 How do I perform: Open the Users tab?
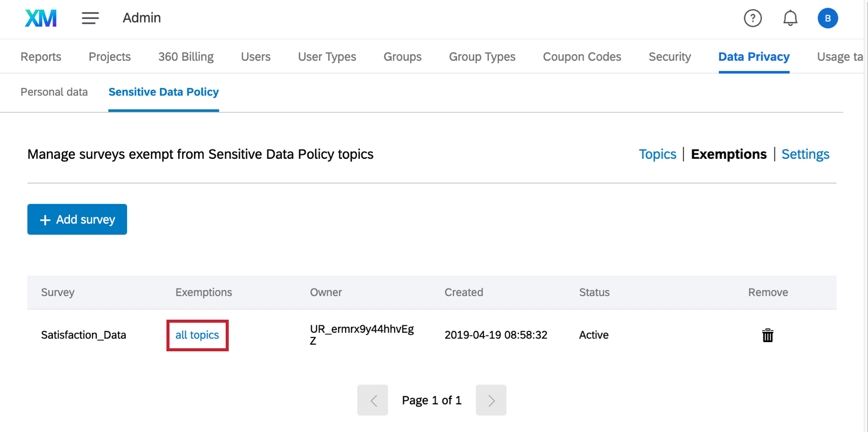[x=256, y=57]
